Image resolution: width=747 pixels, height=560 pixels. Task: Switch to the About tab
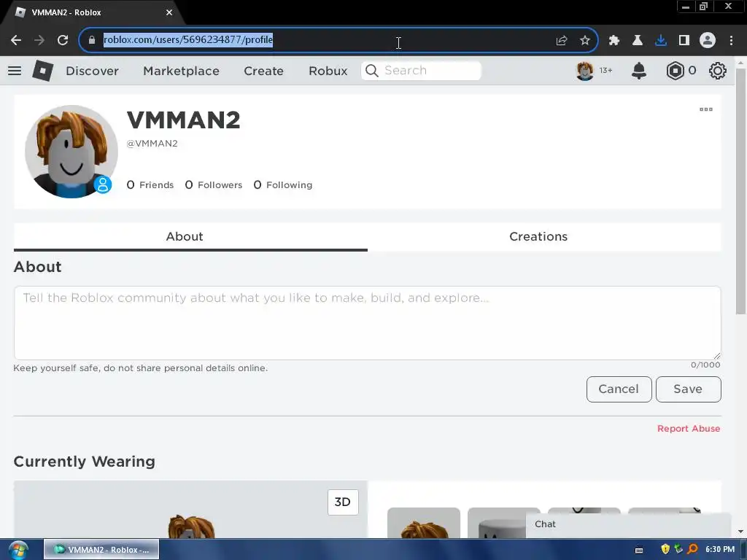190,237
